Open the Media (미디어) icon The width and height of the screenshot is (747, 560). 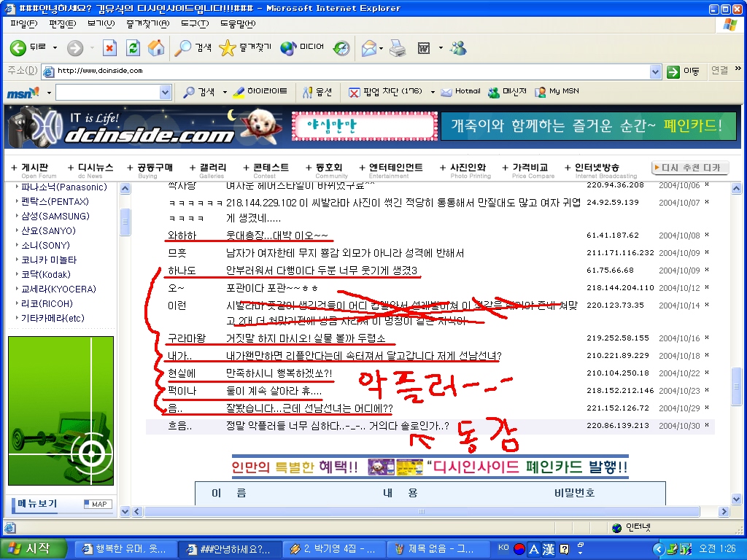pyautogui.click(x=287, y=47)
